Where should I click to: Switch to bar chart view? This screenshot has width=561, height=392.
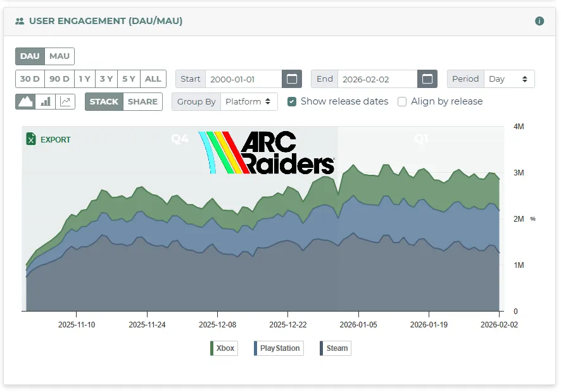coord(46,101)
